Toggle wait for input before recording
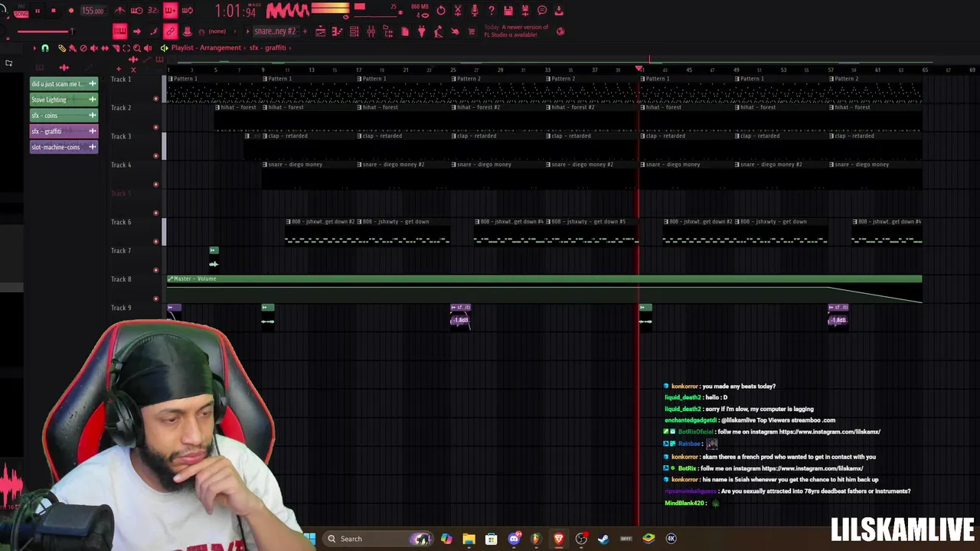The height and width of the screenshot is (551, 980). [x=136, y=11]
